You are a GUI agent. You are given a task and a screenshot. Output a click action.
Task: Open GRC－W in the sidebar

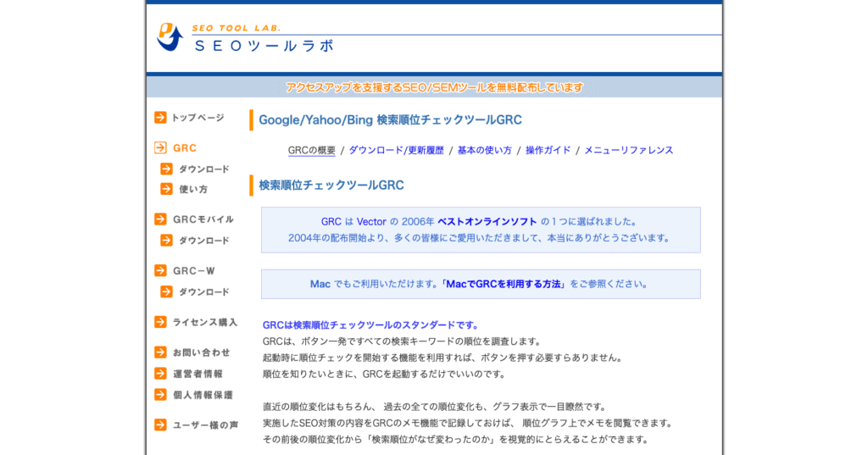point(194,270)
